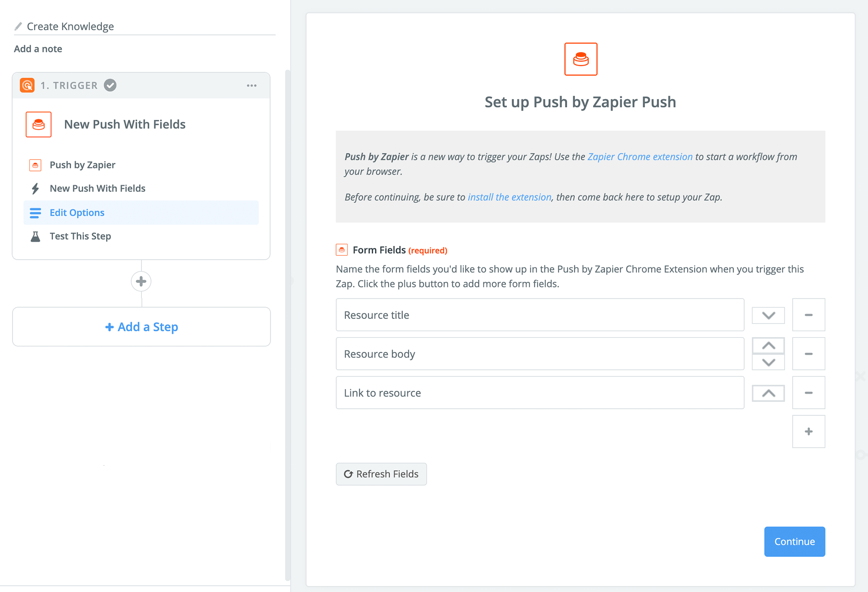Select Edit Options step item
868x592 pixels.
coord(141,212)
